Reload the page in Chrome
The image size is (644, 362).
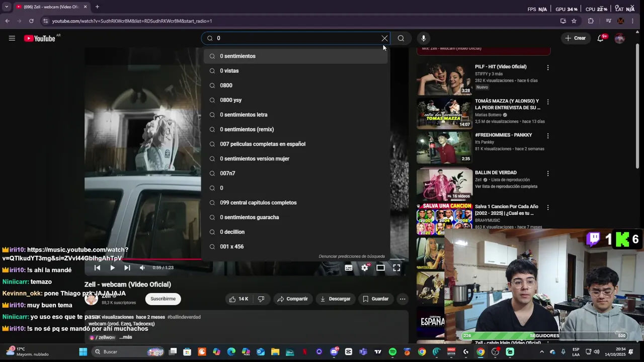pos(31,21)
